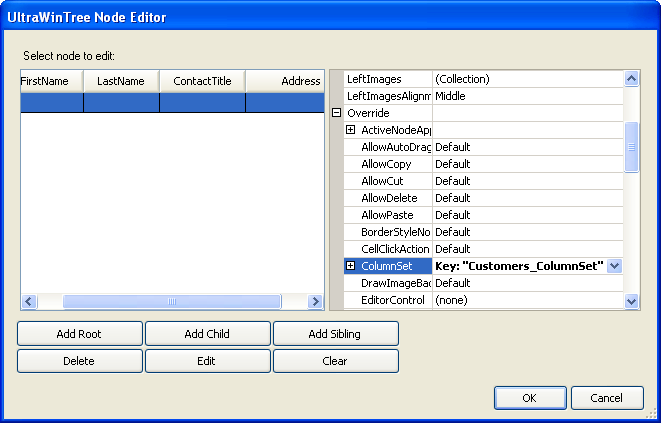Image resolution: width=661 pixels, height=423 pixels.
Task: Cancel the node editor dialog
Action: 607,398
